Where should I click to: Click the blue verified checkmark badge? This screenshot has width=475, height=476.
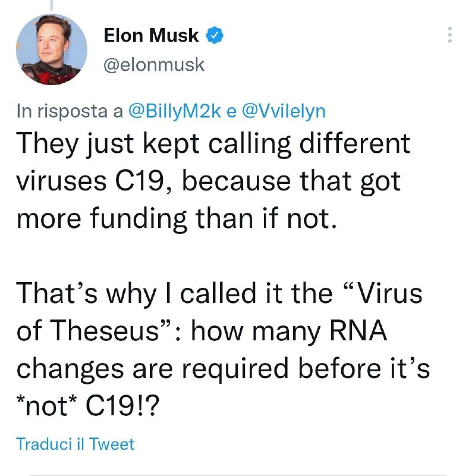tap(215, 35)
